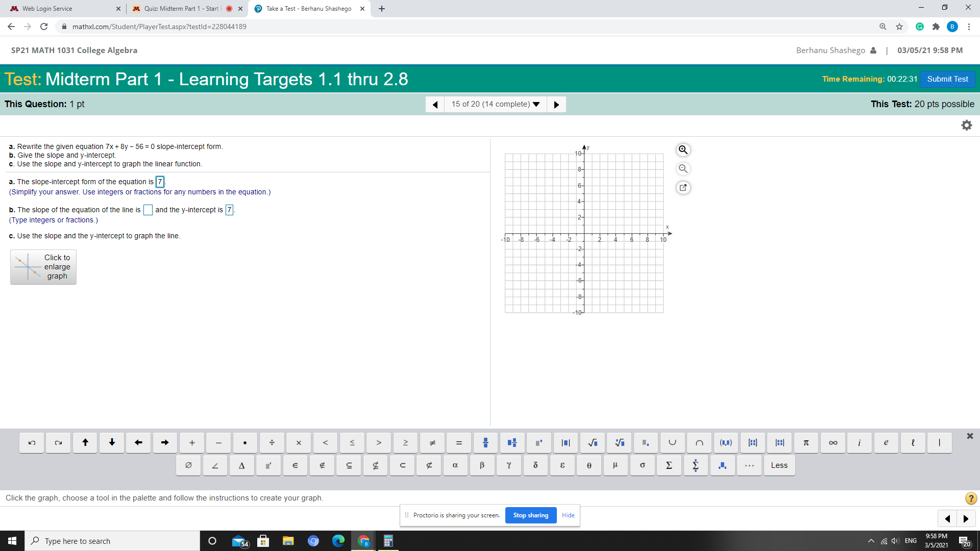Insert infinity symbol
980x551 pixels.
pyautogui.click(x=833, y=443)
